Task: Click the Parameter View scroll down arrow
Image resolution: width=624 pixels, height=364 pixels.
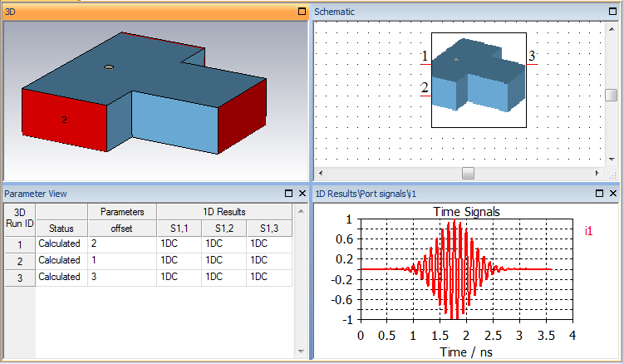Action: pos(301,352)
